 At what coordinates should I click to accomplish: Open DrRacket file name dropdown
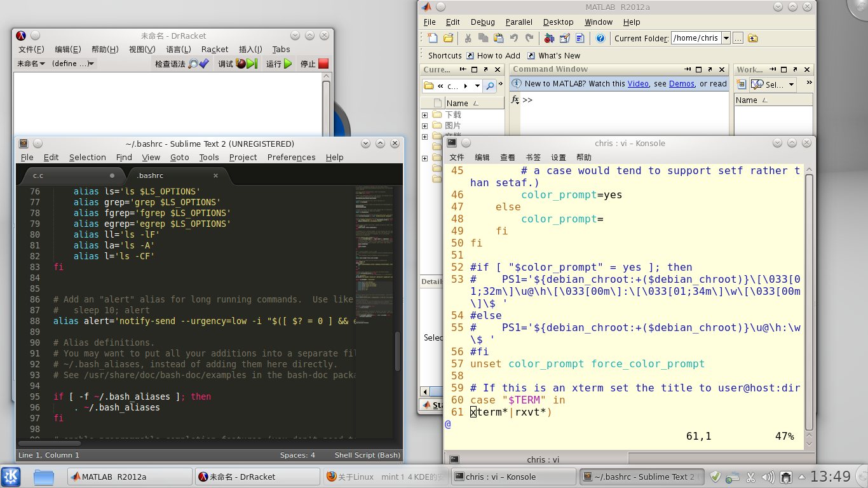(31, 64)
